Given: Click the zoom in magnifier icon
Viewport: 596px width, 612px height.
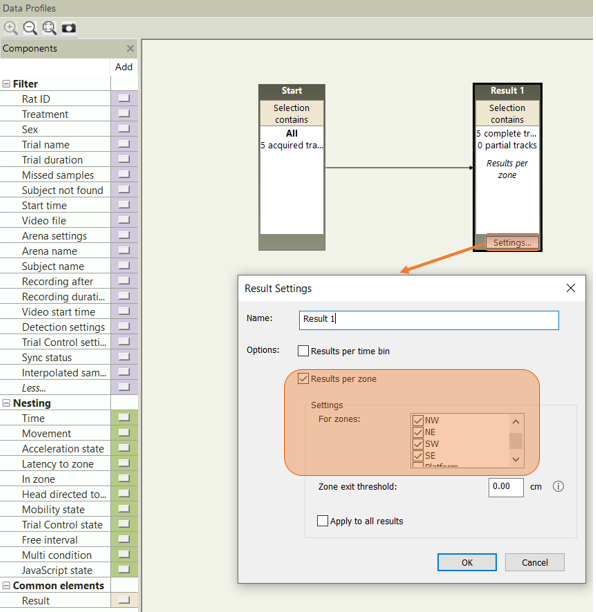Looking at the screenshot, I should coord(11,28).
